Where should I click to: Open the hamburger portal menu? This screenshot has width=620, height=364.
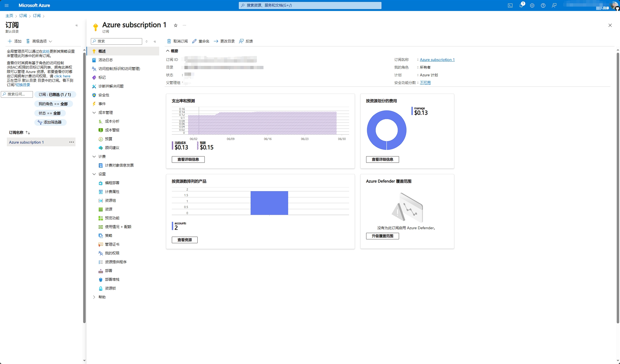click(7, 5)
